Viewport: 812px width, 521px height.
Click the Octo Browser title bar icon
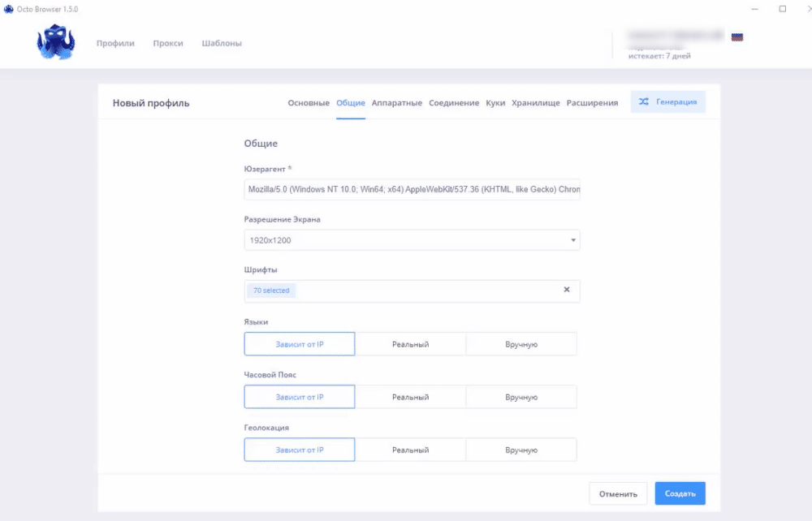click(x=8, y=9)
